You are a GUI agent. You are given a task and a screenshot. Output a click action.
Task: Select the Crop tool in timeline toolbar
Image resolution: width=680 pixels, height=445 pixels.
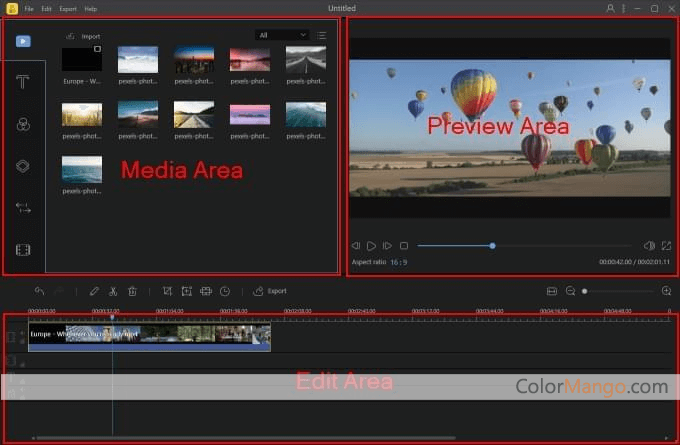(167, 291)
